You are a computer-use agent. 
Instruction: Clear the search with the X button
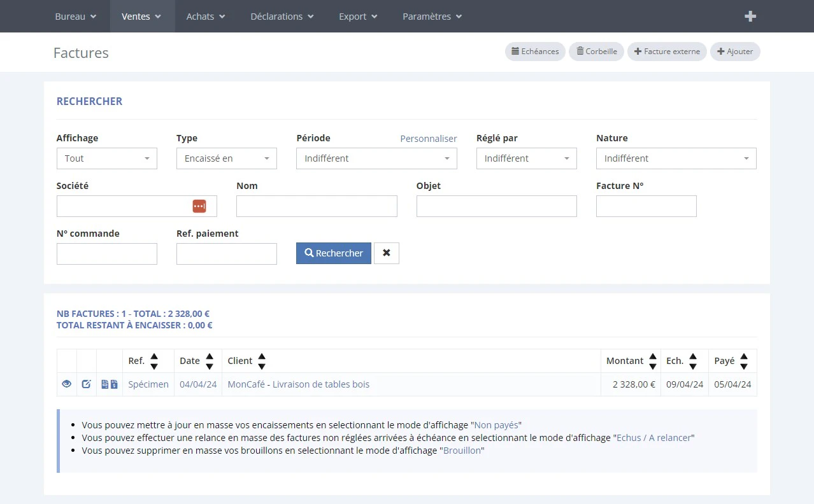(x=386, y=253)
